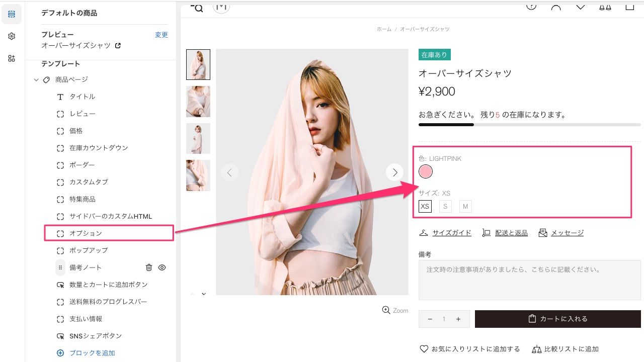Select size M option
The image size is (644, 362).
pos(465,206)
